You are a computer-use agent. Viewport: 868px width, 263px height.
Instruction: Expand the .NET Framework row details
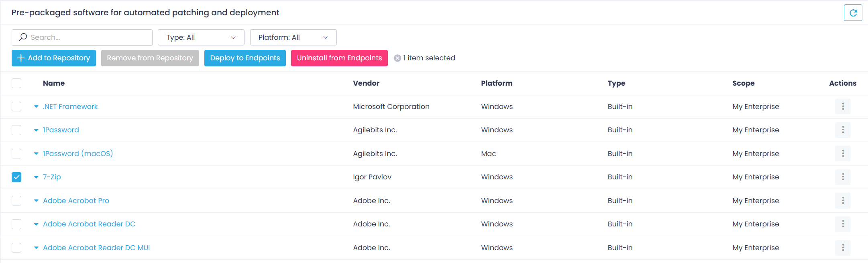pos(36,107)
